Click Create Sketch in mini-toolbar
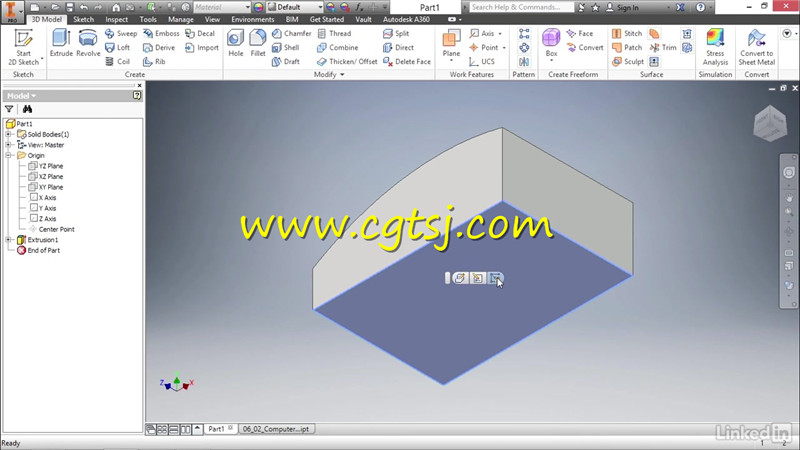This screenshot has height=450, width=800. point(495,278)
